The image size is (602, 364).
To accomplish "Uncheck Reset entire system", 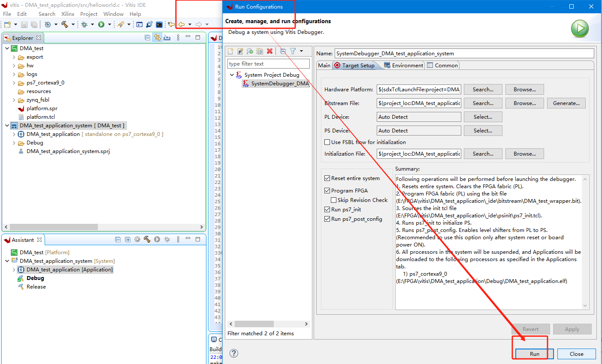I will coord(327,178).
